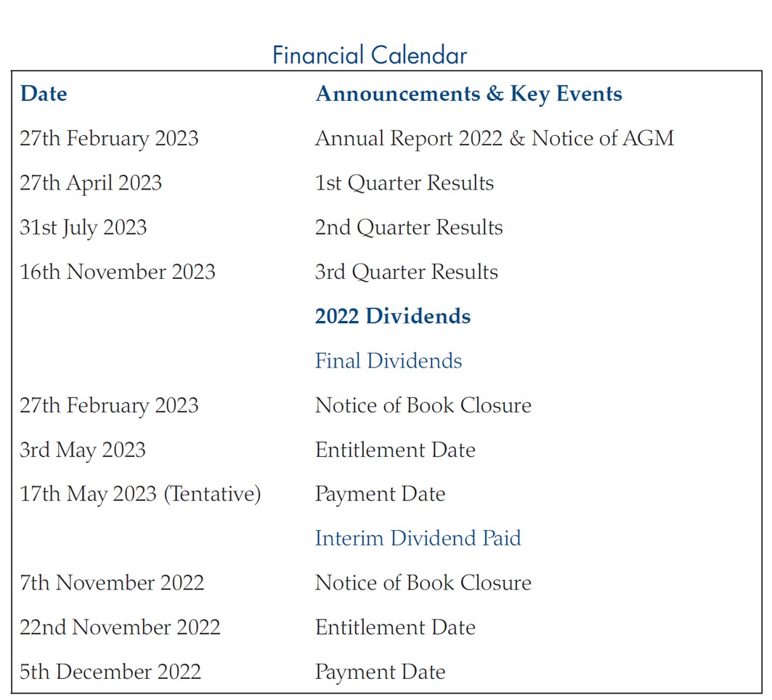Screen dimensions: 772x700
Task: Select the 27th April 2023 date
Action: pyautogui.click(x=91, y=183)
